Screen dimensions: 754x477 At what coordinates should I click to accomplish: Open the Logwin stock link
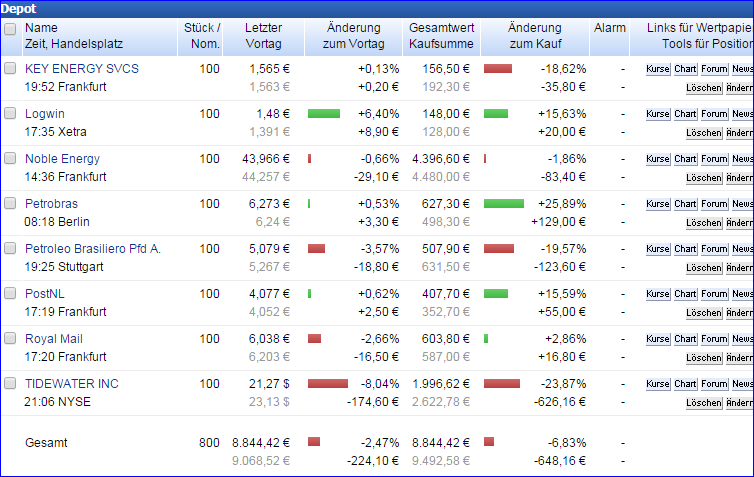coord(45,114)
